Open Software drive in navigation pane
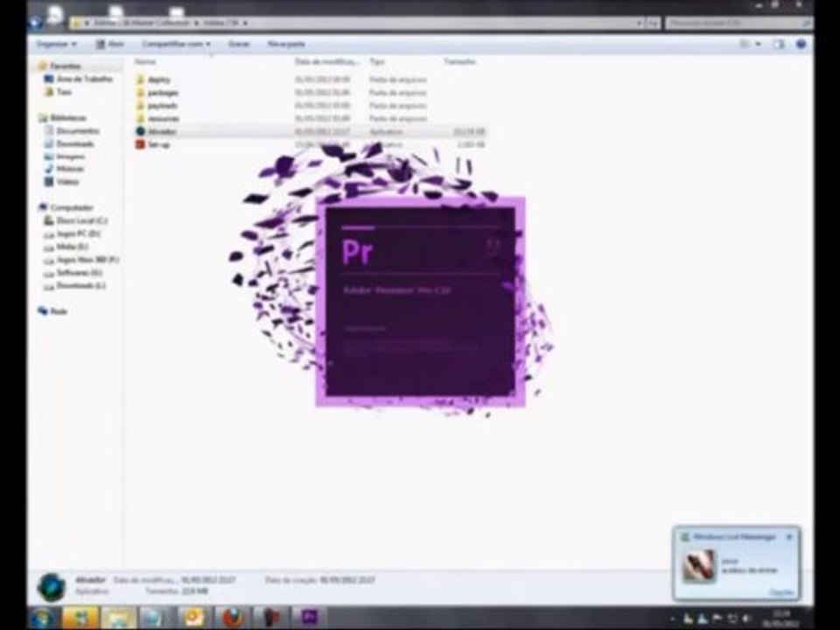Image resolution: width=840 pixels, height=630 pixels. [73, 273]
